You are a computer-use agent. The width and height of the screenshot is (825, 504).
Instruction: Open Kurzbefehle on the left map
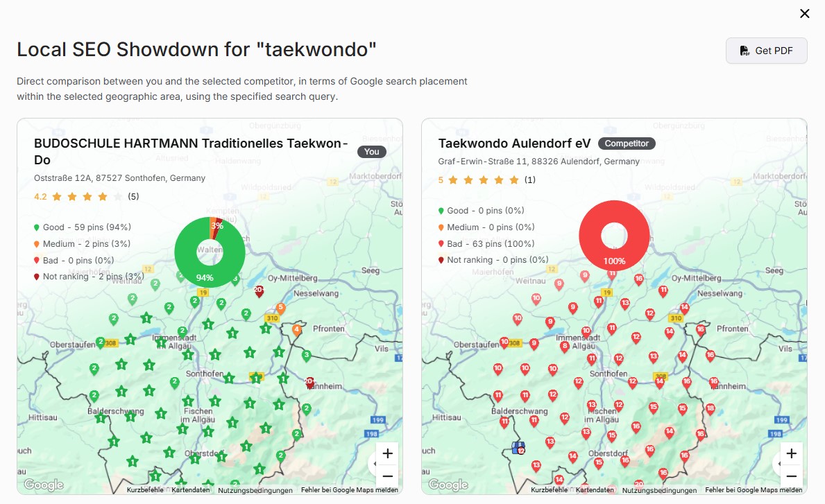pos(145,490)
